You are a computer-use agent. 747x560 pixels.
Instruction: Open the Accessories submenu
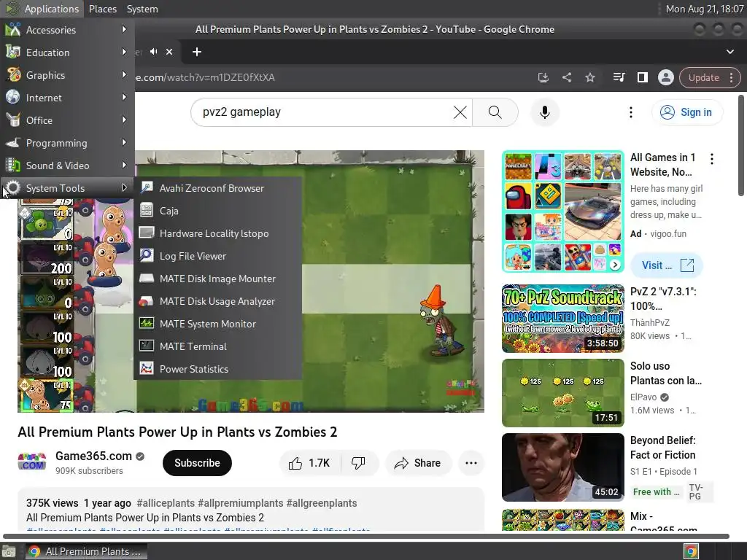tap(67, 30)
